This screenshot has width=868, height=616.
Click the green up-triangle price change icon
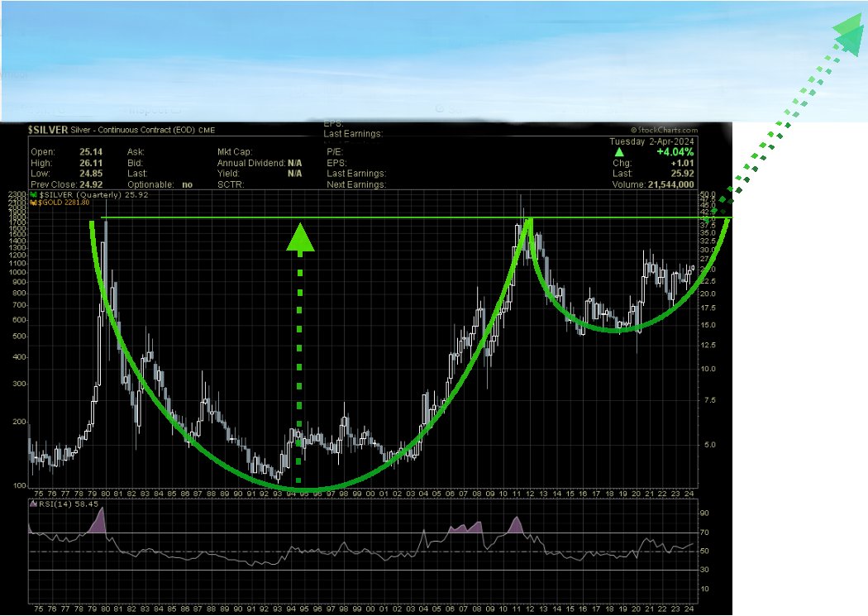tap(619, 152)
